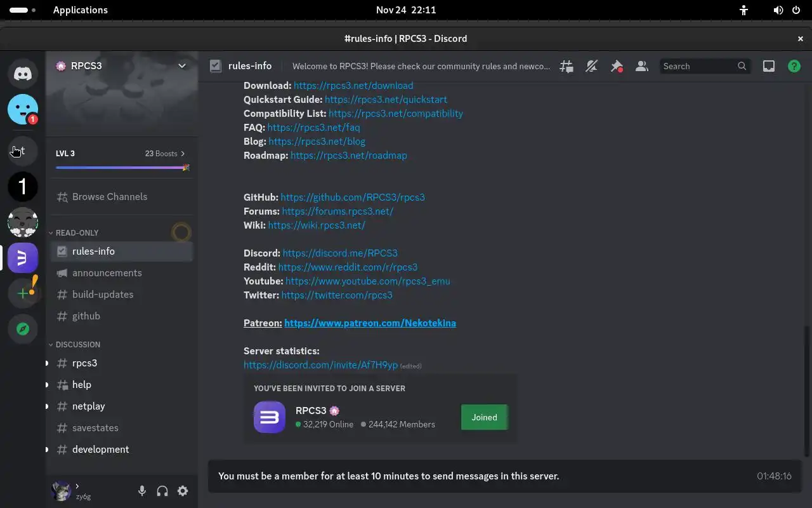Toggle member list icon
The image size is (812, 508).
[642, 66]
